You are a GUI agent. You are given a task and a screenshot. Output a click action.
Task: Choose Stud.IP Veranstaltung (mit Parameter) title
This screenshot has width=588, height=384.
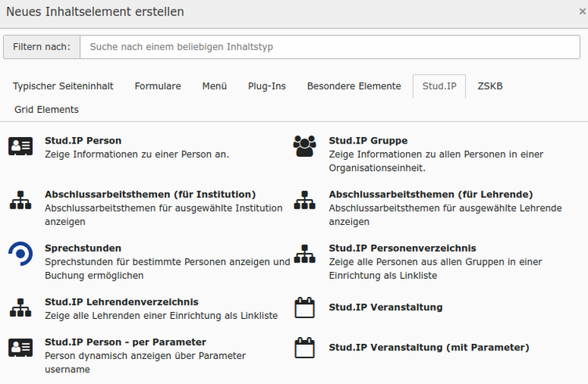(x=429, y=347)
